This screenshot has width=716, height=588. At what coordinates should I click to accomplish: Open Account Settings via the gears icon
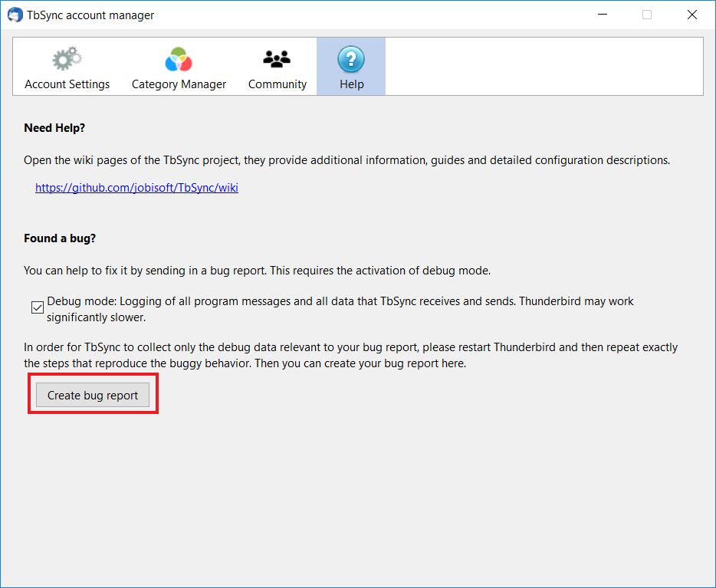(x=67, y=59)
